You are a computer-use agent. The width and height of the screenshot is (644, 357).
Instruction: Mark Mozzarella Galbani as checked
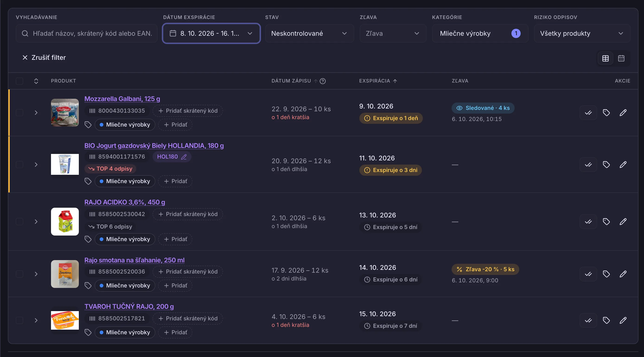click(x=588, y=113)
